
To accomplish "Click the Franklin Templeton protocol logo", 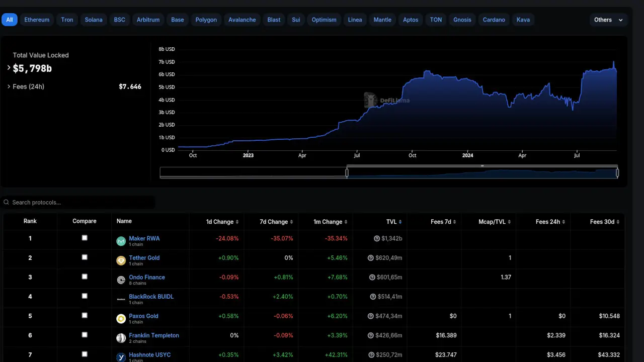I will (121, 338).
